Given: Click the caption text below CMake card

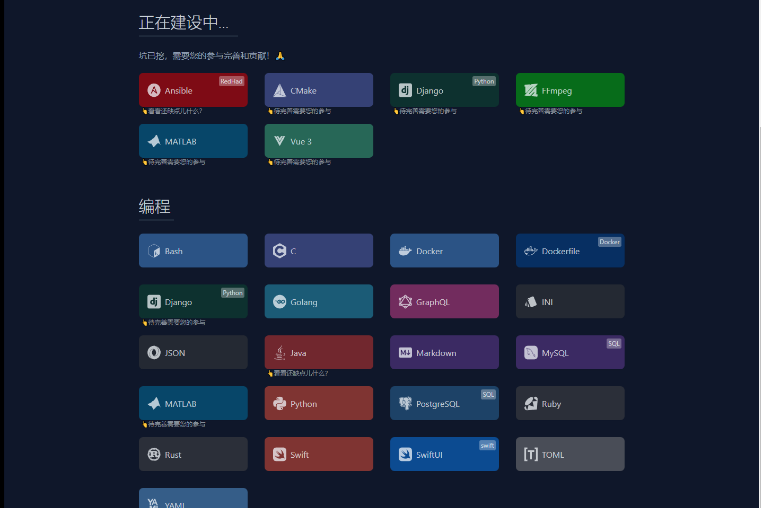Looking at the screenshot, I should click(x=299, y=111).
